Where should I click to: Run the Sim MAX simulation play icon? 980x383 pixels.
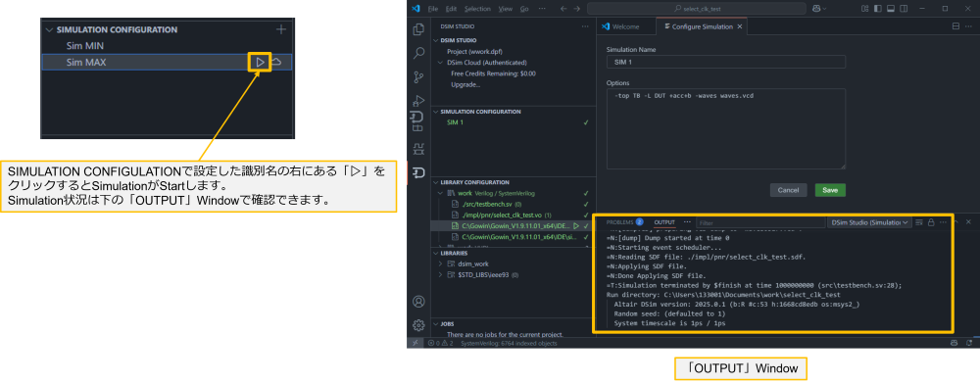260,62
